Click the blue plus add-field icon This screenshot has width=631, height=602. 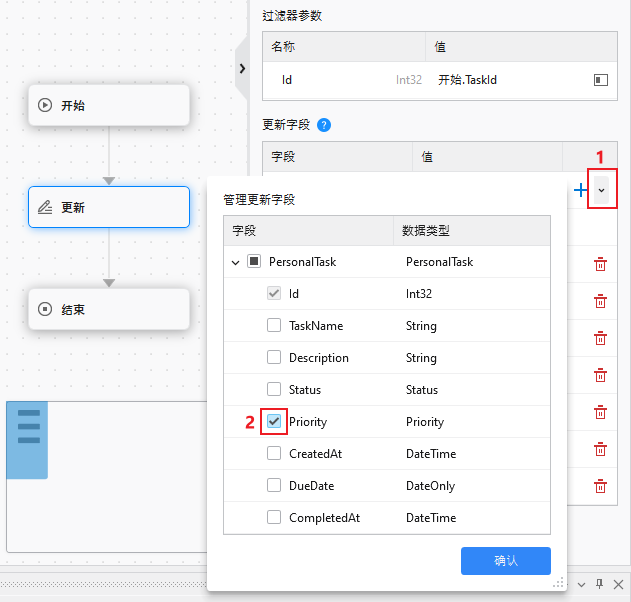coord(582,190)
